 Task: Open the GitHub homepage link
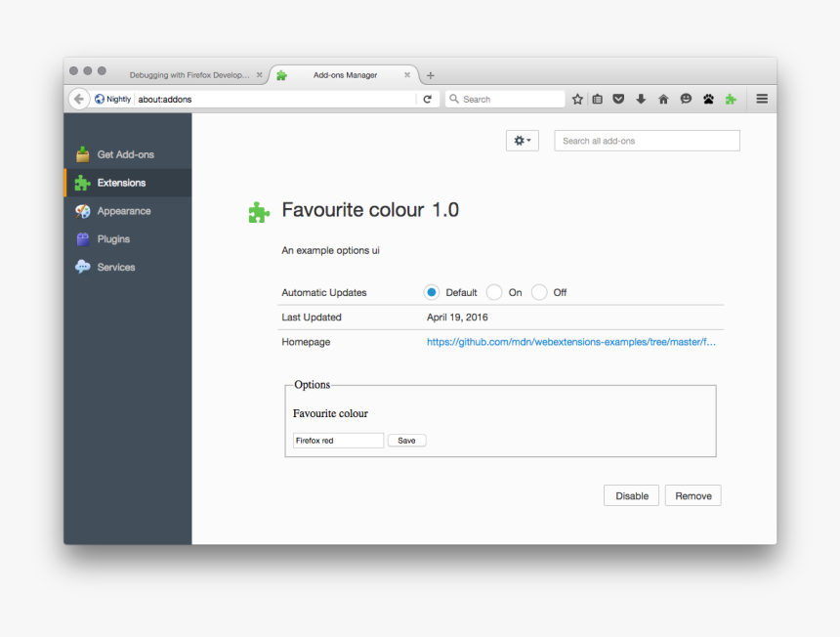tap(571, 342)
